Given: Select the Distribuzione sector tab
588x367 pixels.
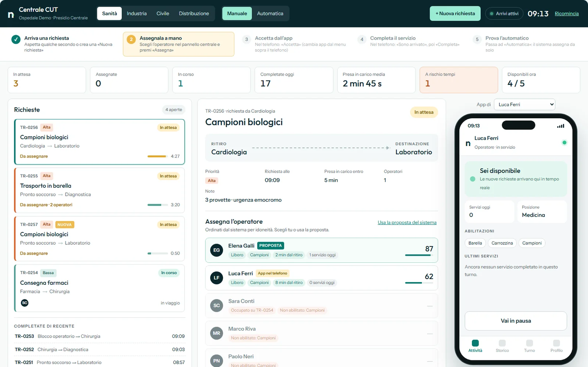Looking at the screenshot, I should tap(194, 14).
